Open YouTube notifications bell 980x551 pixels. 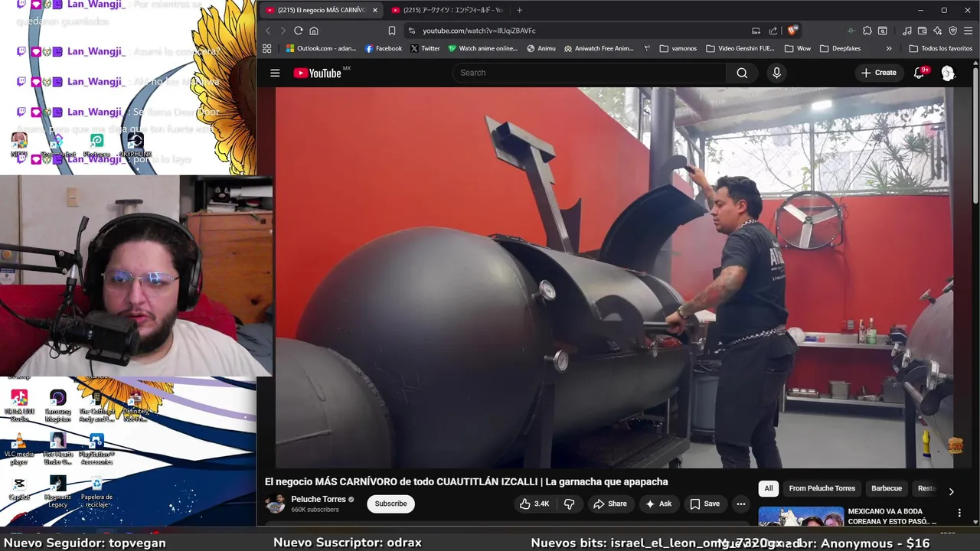(x=920, y=73)
